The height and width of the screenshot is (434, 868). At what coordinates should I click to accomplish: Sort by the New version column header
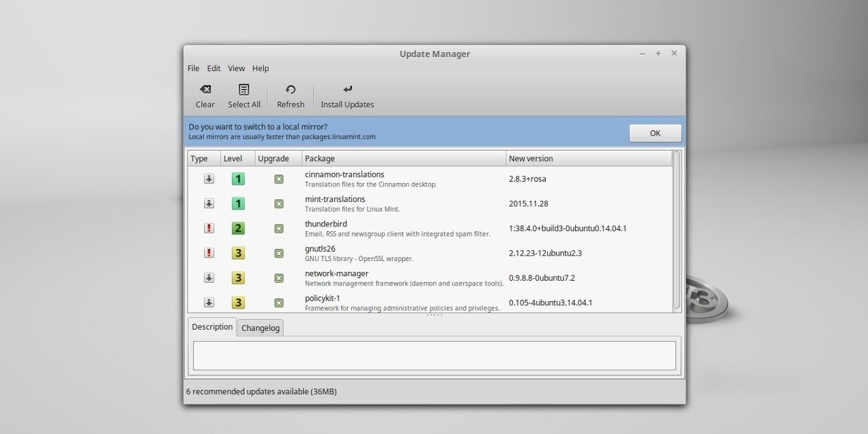[587, 159]
